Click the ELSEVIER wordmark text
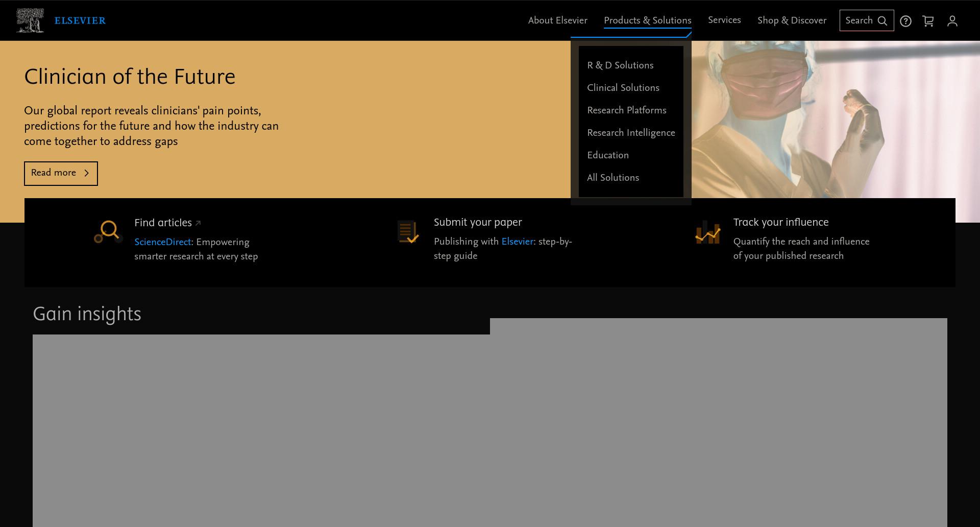 [x=80, y=21]
